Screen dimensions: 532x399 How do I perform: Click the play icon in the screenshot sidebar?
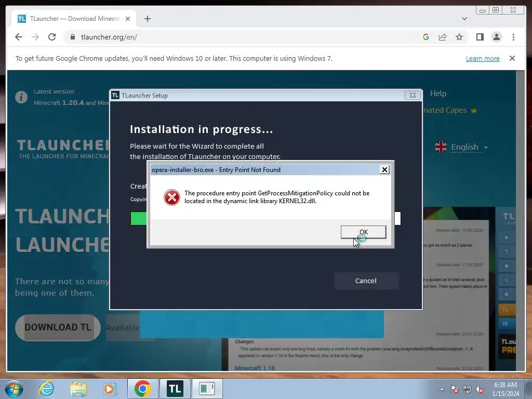point(507,237)
